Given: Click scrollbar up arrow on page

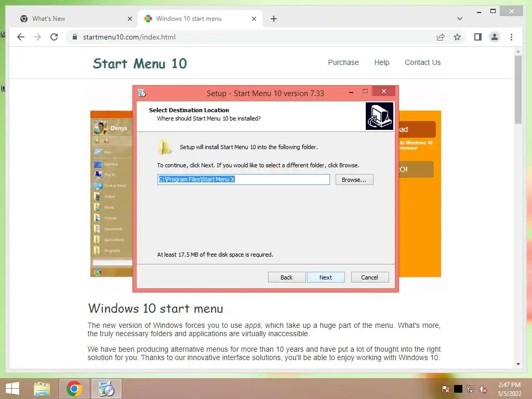Looking at the screenshot, I should [x=518, y=51].
